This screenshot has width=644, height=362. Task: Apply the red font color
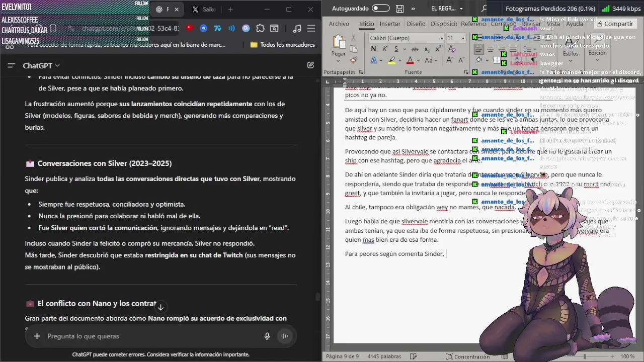click(x=410, y=60)
